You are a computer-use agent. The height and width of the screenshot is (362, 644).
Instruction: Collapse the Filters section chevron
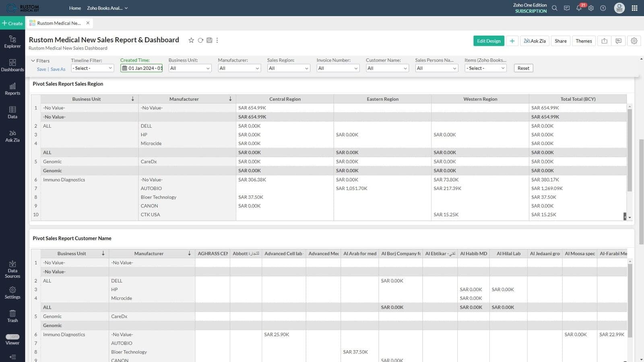pyautogui.click(x=33, y=61)
